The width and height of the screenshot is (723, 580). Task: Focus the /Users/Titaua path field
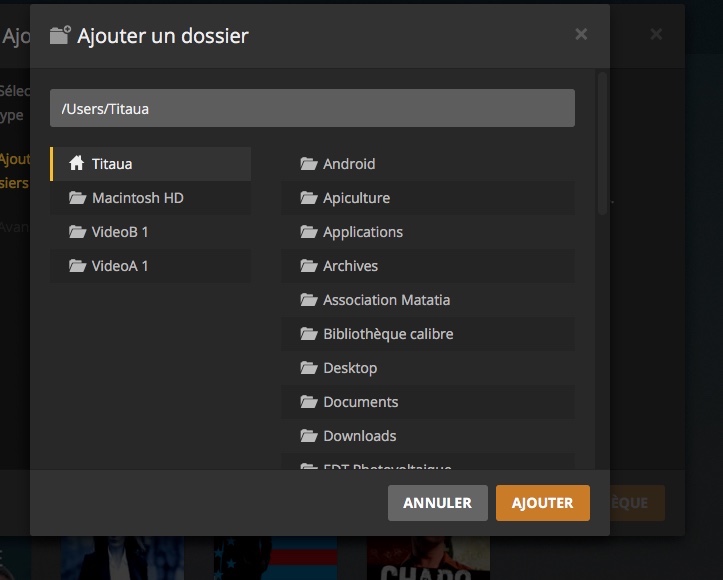point(312,108)
